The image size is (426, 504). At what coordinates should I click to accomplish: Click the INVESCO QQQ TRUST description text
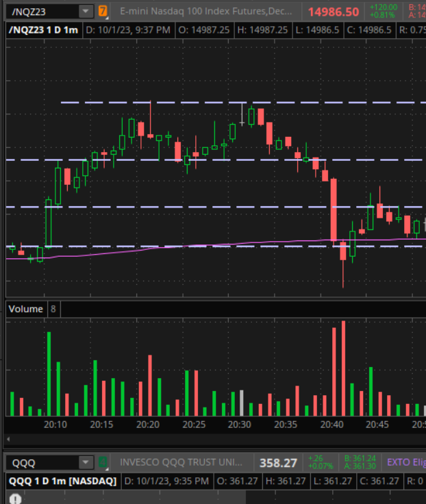181,462
